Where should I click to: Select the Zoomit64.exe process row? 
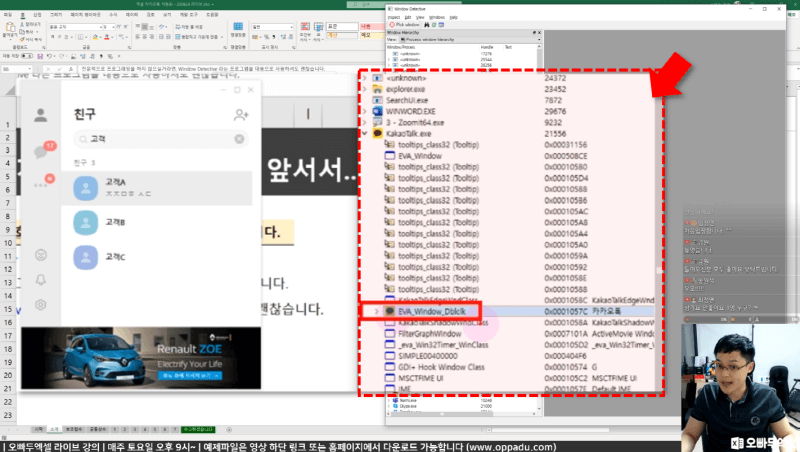click(508, 122)
